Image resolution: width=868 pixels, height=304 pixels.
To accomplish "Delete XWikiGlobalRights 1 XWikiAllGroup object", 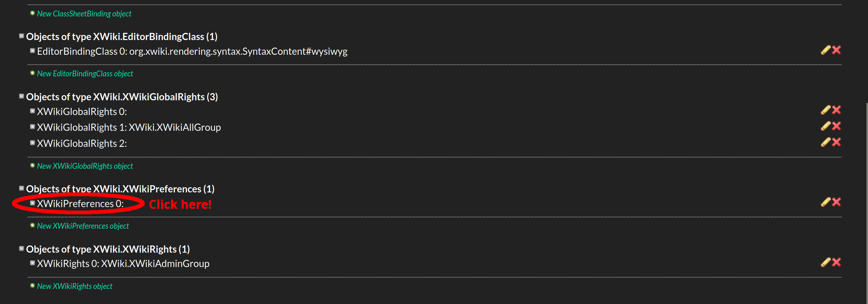I will [836, 126].
